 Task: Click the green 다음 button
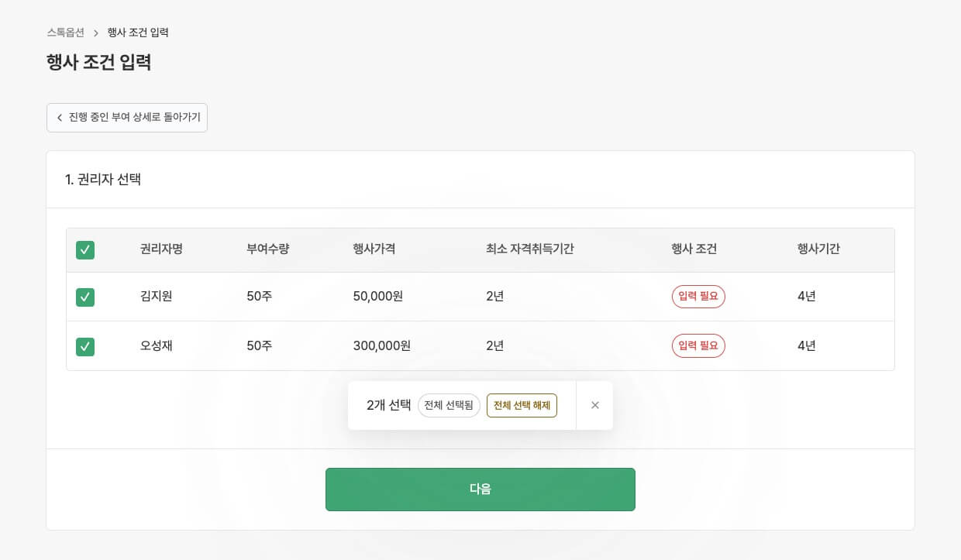480,489
